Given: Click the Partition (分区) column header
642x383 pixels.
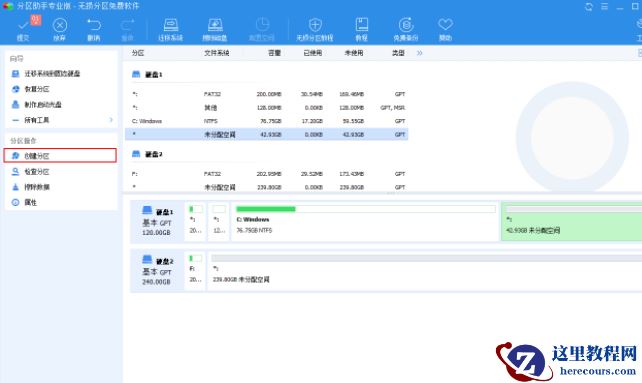Looking at the screenshot, I should (138, 53).
